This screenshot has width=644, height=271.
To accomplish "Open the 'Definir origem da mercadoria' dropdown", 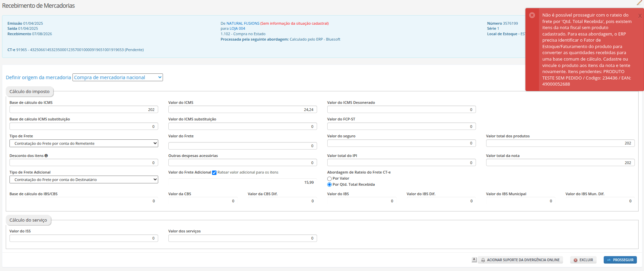I will (118, 77).
